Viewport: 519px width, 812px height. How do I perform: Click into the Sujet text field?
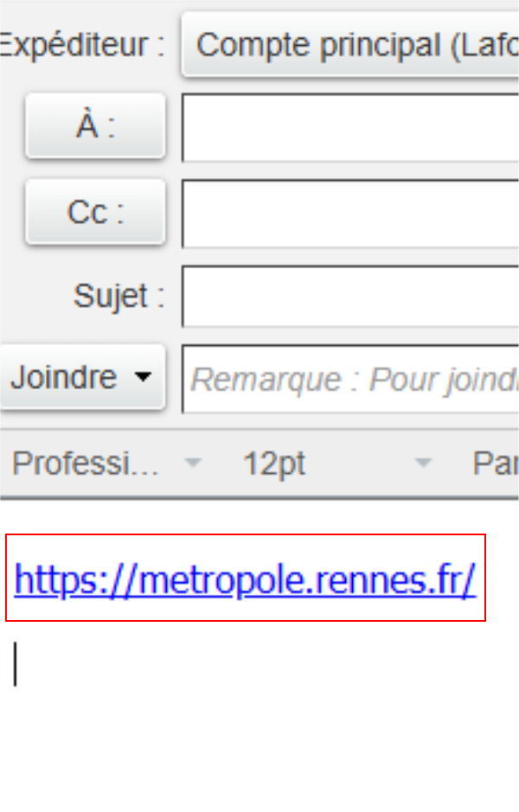(x=350, y=297)
